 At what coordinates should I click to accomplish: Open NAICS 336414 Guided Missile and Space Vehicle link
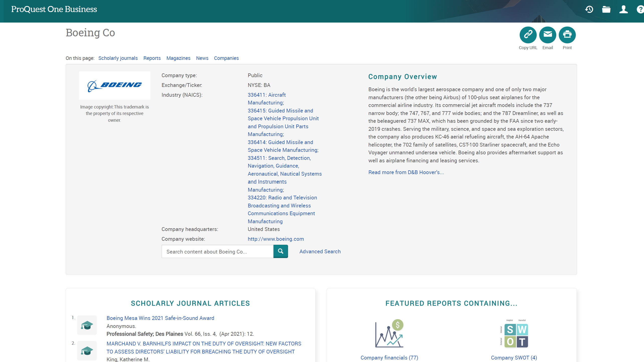pyautogui.click(x=283, y=146)
